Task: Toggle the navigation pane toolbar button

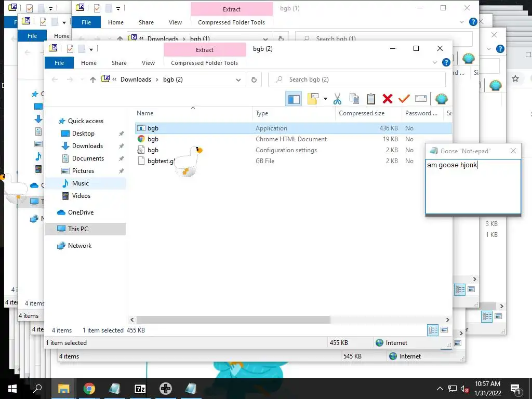Action: (x=294, y=99)
